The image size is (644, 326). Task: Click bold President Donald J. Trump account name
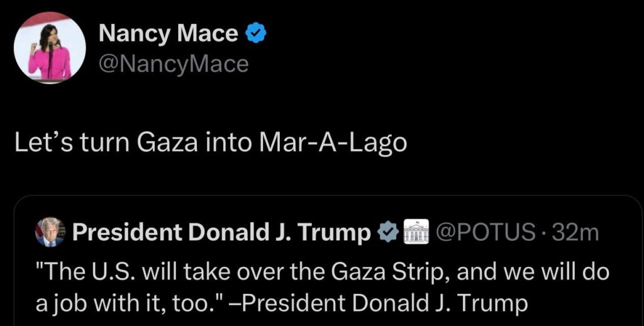pos(222,233)
